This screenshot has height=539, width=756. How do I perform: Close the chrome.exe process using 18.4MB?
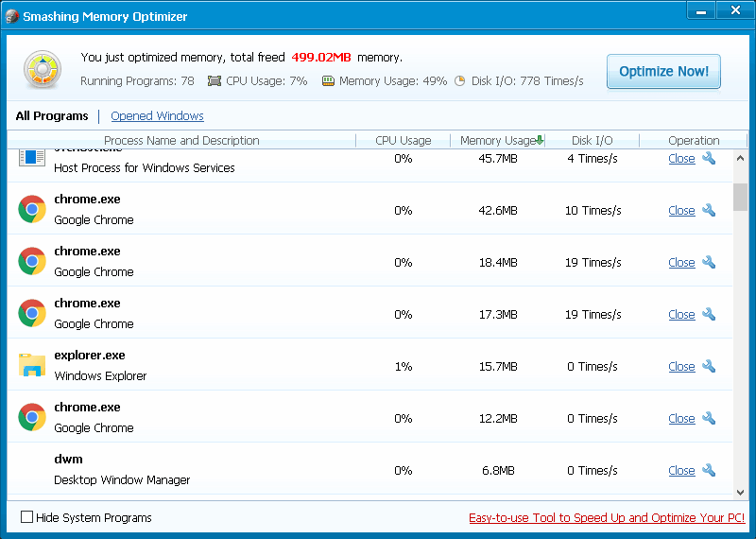point(681,263)
